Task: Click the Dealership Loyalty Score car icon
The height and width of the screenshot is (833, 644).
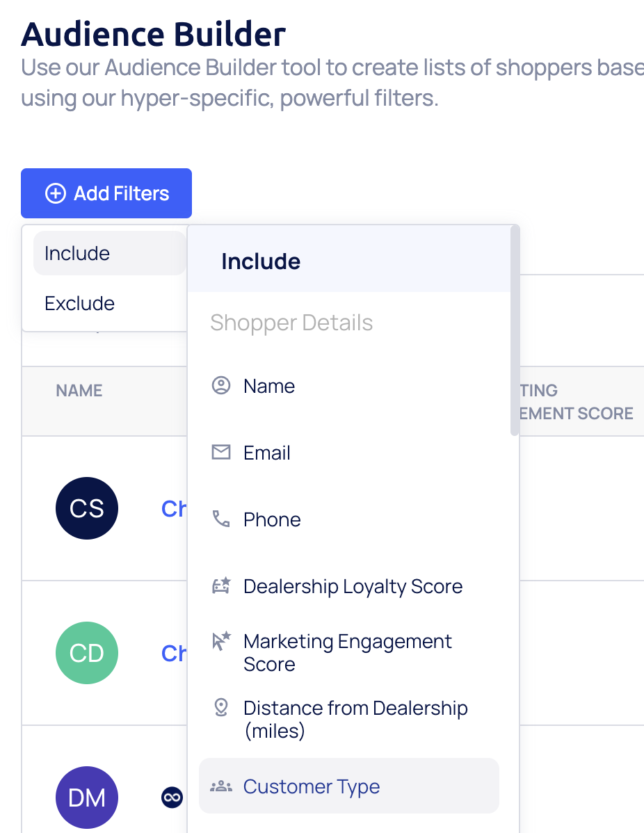Action: (x=220, y=586)
